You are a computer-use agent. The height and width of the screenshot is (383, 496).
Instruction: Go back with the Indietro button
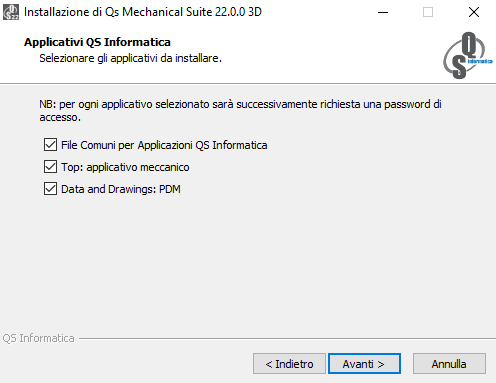click(x=289, y=364)
